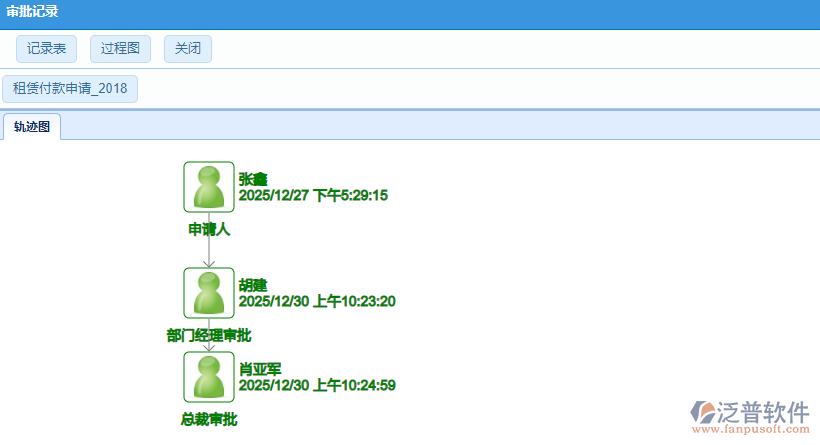Click the name 张鑫 in the track
820x445 pixels.
coord(253,179)
